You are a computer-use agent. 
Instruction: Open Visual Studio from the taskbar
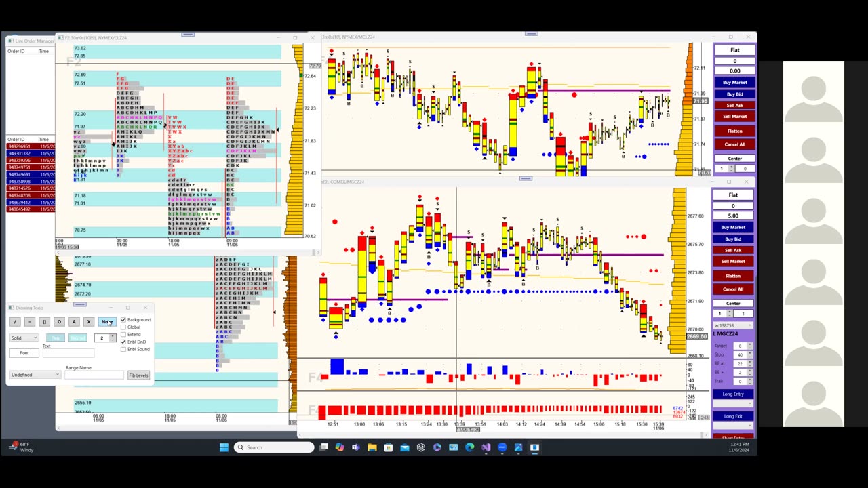click(x=486, y=447)
